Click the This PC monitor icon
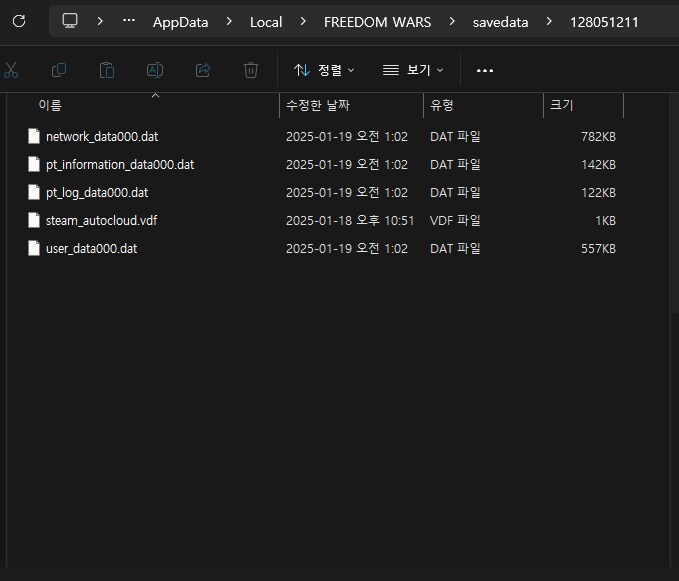The height and width of the screenshot is (581, 679). [70, 21]
